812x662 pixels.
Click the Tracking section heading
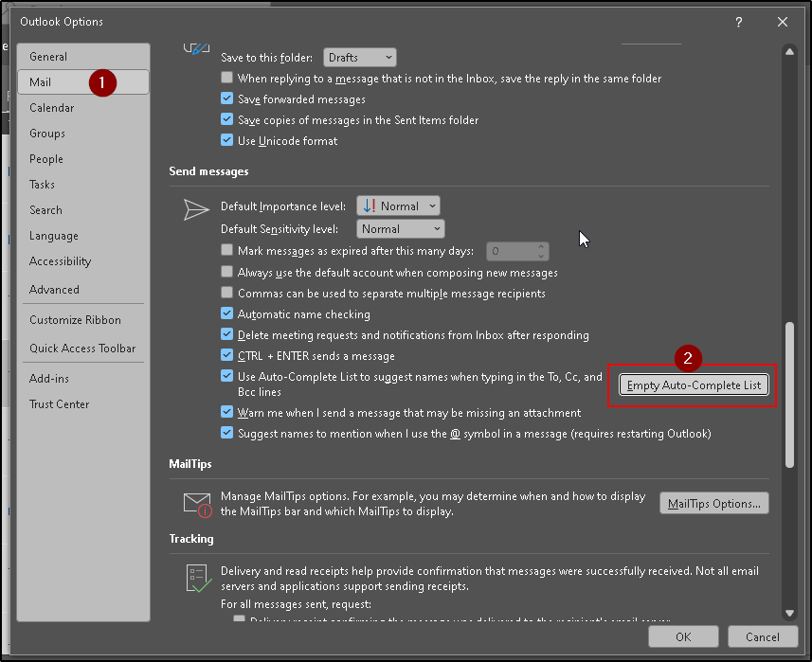point(191,539)
